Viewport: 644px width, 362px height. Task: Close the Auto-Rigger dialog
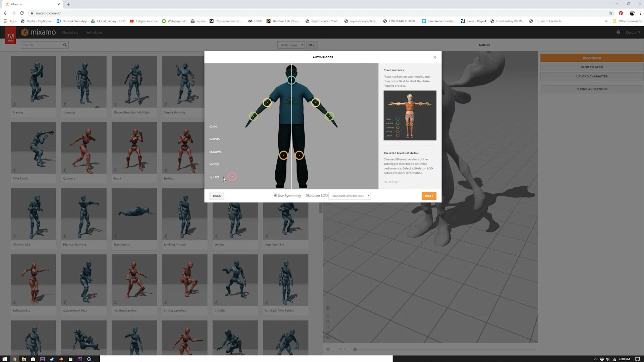click(435, 57)
